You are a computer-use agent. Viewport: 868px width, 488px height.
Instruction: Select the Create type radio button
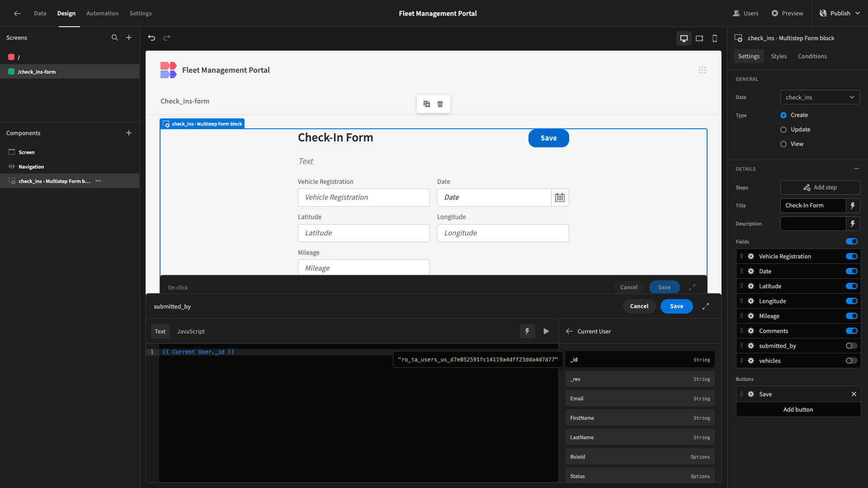coord(783,115)
